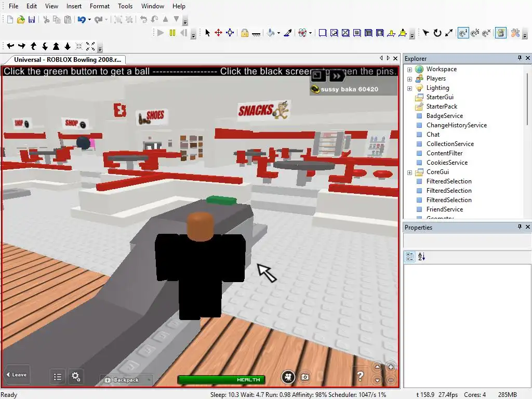Enable one-fifth stud grid snapping
Image resolution: width=532 pixels, height=399 pixels.
click(475, 33)
